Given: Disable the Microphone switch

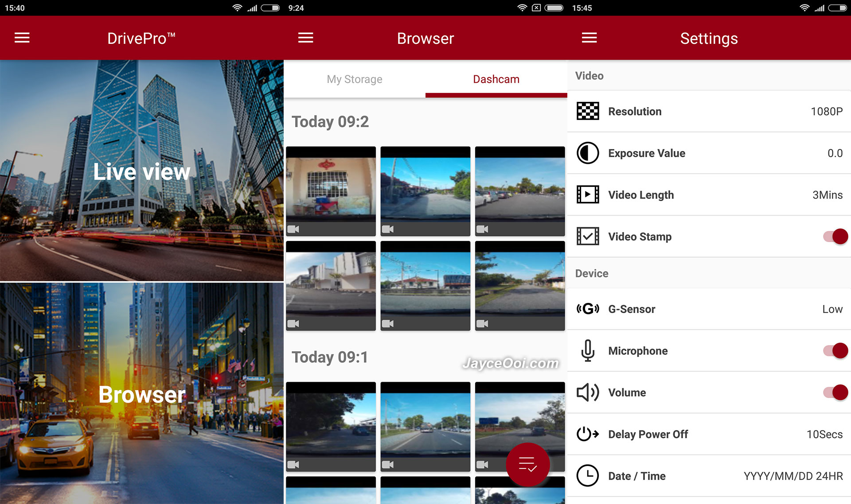Looking at the screenshot, I should 835,351.
